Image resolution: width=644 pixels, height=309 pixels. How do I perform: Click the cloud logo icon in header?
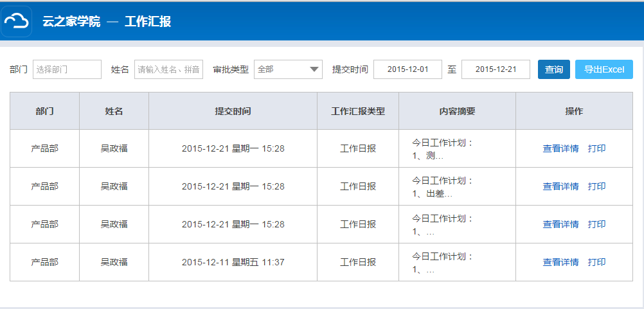(17, 22)
